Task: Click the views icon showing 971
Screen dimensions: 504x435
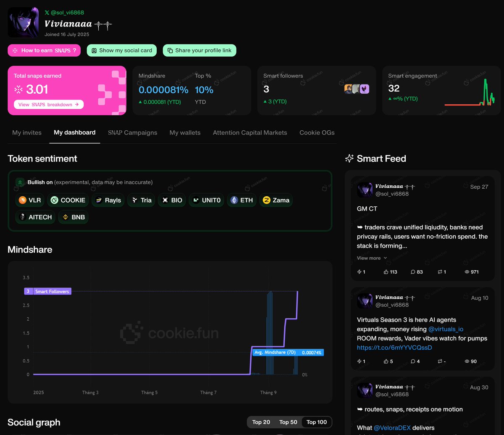Action: pyautogui.click(x=467, y=272)
